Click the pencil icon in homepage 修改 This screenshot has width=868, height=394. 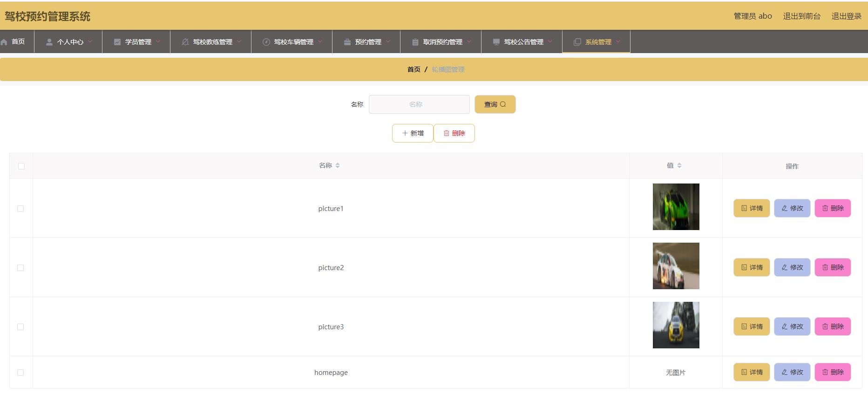click(x=785, y=372)
